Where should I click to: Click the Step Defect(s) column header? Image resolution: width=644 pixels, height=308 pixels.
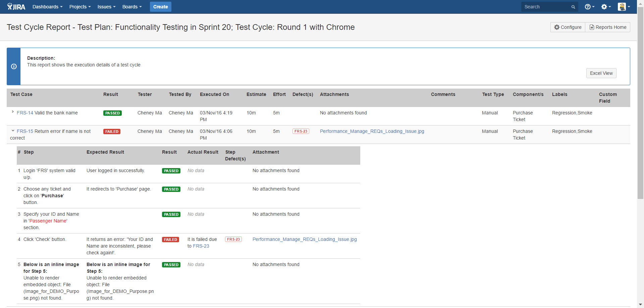click(x=235, y=155)
